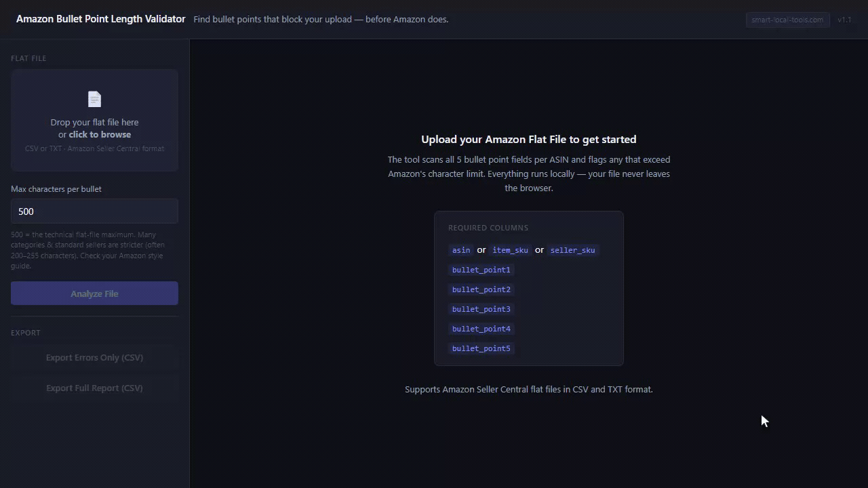
Task: Click the 'Drop your flat file here' text
Action: [94, 122]
